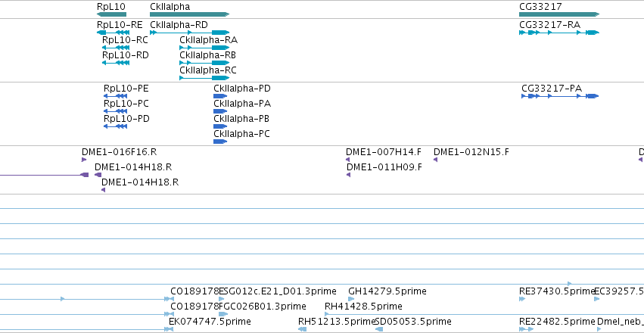Select the CkIIalpha gene bar

click(189, 14)
